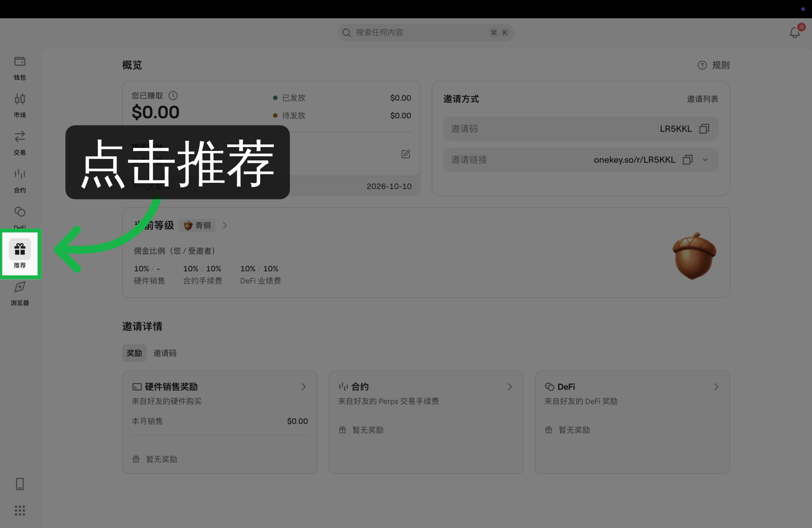812x528 pixels.
Task: Click the edit icon in earnings card
Action: point(406,154)
